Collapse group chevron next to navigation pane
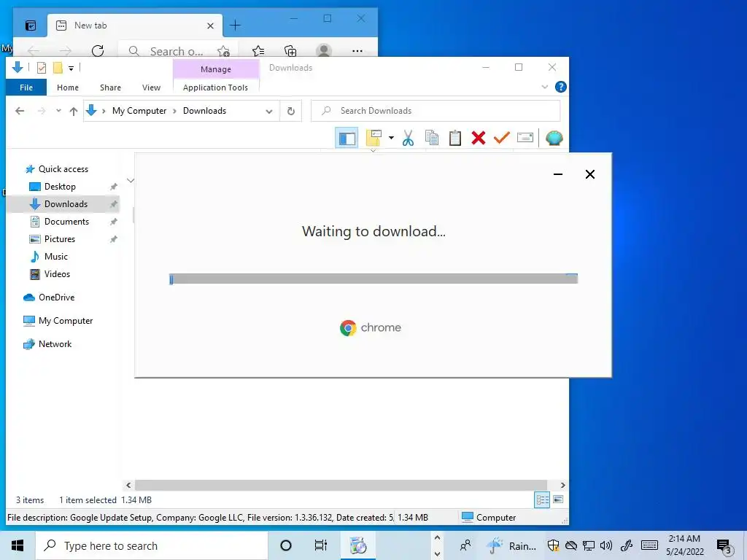Screen dimensions: 747x560 [130, 181]
